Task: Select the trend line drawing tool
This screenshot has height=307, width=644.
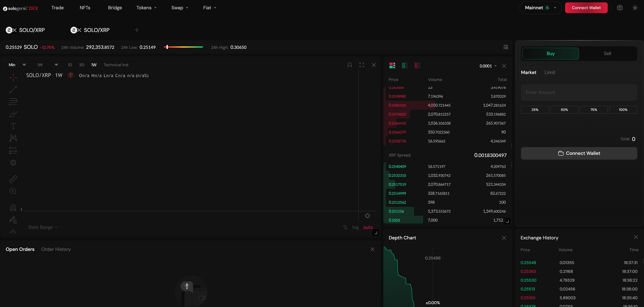Action: point(13,90)
